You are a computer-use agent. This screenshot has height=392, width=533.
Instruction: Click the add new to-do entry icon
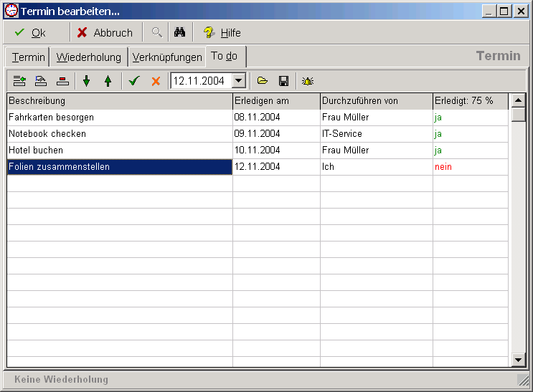tap(19, 81)
